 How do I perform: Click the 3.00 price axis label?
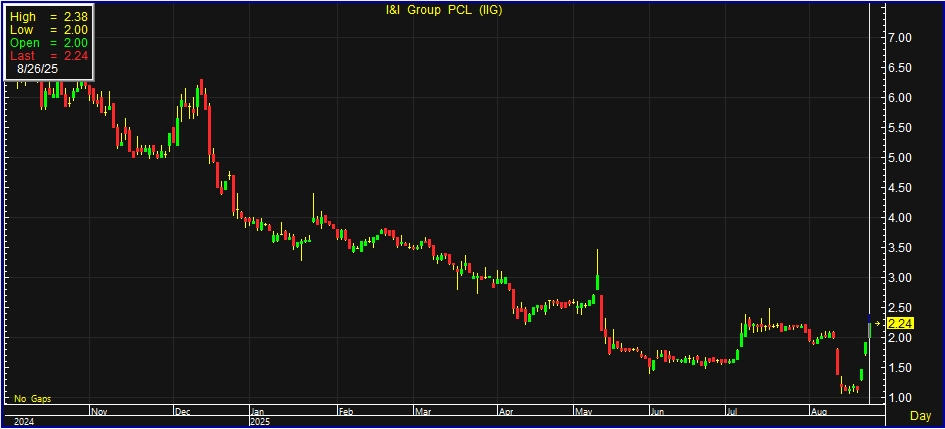point(902,278)
